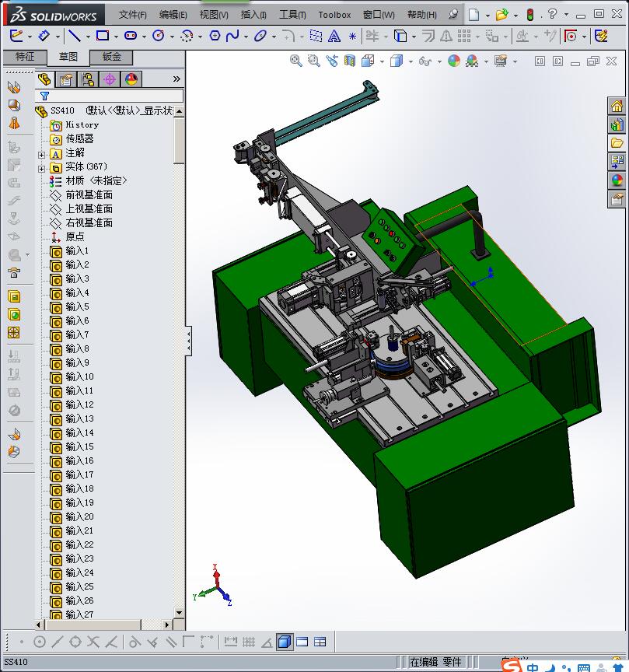This screenshot has width=629, height=672.
Task: Open the ConfigurationManager tab
Action: coord(89,79)
